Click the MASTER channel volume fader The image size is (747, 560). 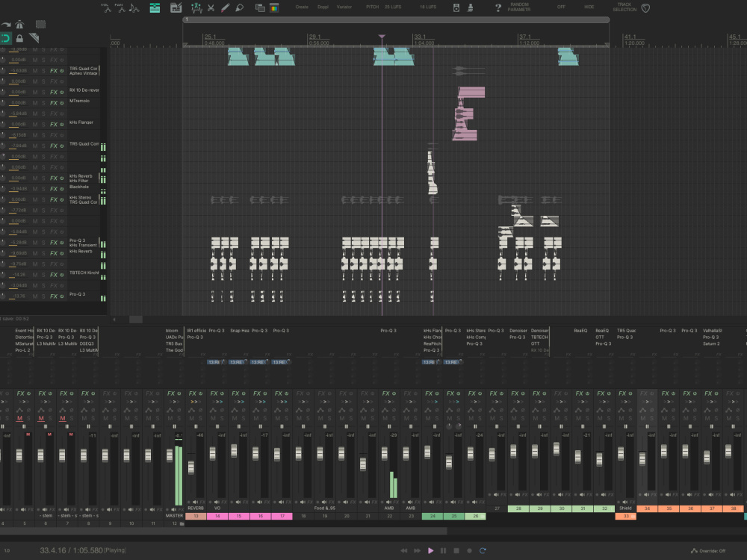pyautogui.click(x=170, y=455)
